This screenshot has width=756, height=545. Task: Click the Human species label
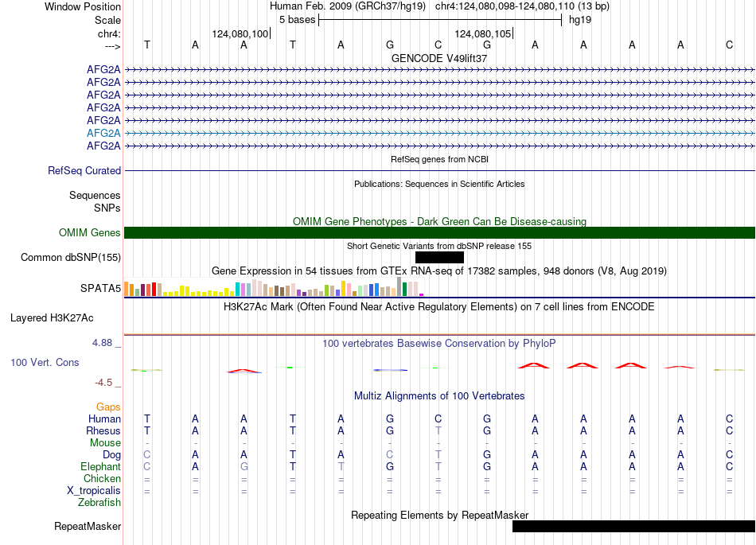(104, 418)
